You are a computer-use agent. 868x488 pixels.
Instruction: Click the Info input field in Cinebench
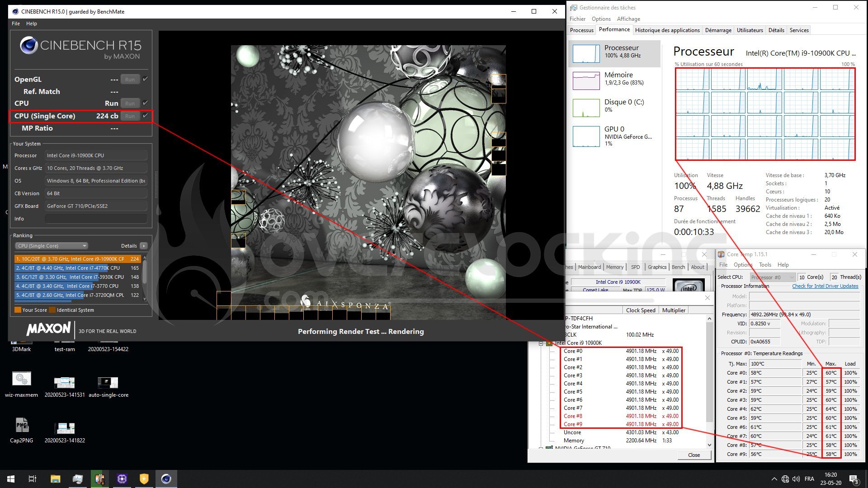96,219
